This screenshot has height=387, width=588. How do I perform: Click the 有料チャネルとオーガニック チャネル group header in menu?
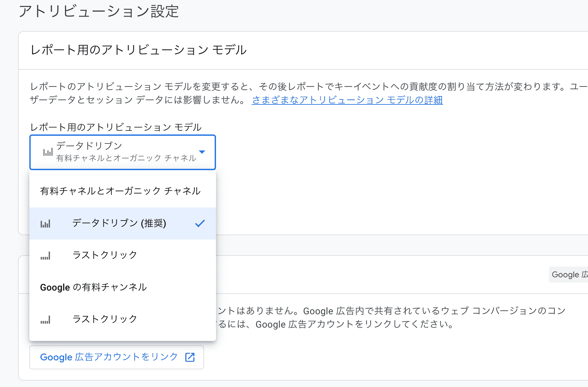click(120, 191)
